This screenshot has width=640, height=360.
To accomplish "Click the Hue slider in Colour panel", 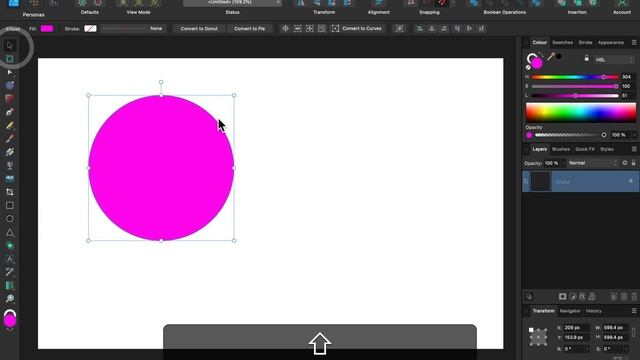I will [575, 77].
